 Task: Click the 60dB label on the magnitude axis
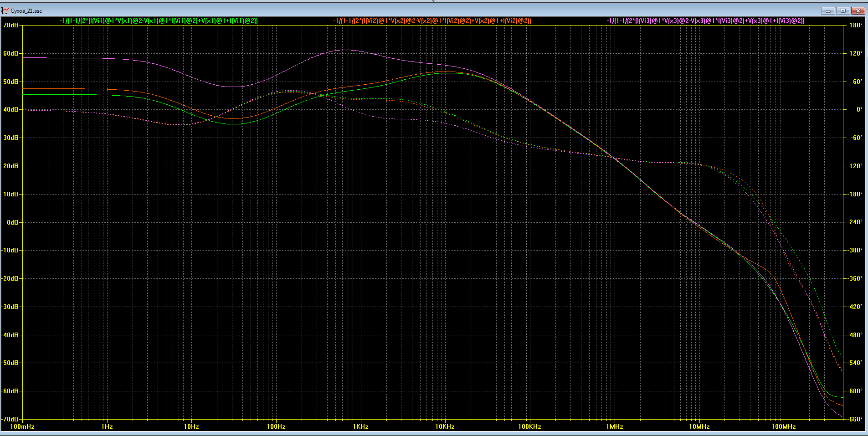pyautogui.click(x=11, y=53)
